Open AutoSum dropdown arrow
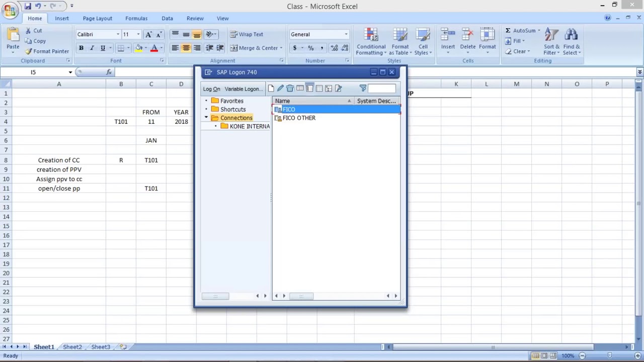Screen dimensions: 644x362 click(x=538, y=31)
